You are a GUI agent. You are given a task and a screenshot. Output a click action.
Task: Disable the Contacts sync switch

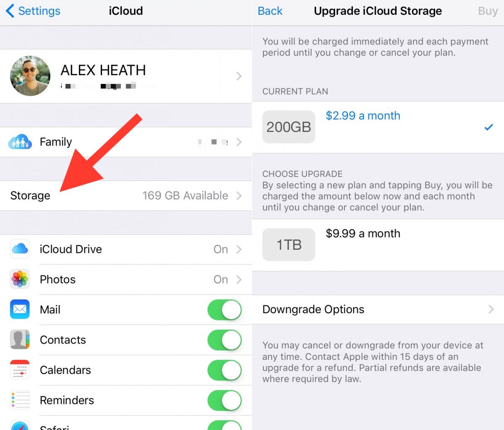click(225, 340)
